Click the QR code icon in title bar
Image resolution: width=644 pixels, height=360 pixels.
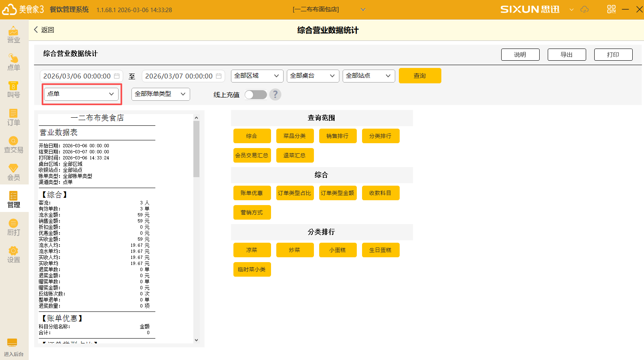click(611, 9)
